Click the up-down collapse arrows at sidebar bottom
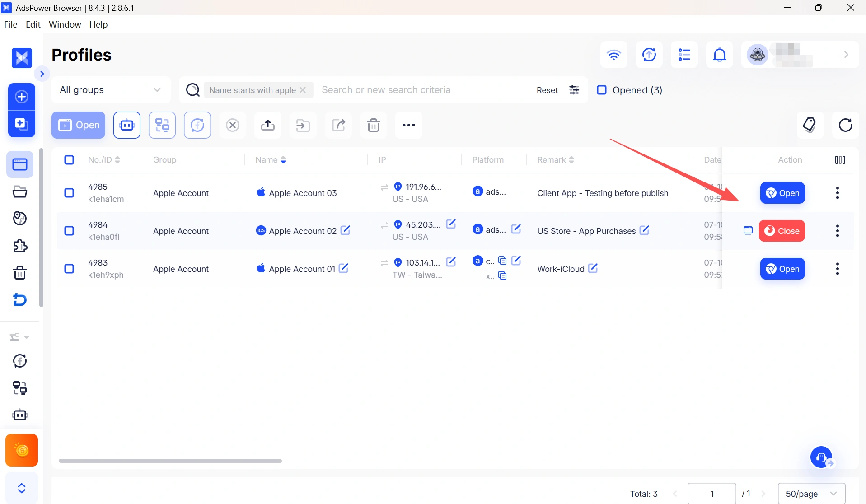This screenshot has height=504, width=866. (x=22, y=488)
